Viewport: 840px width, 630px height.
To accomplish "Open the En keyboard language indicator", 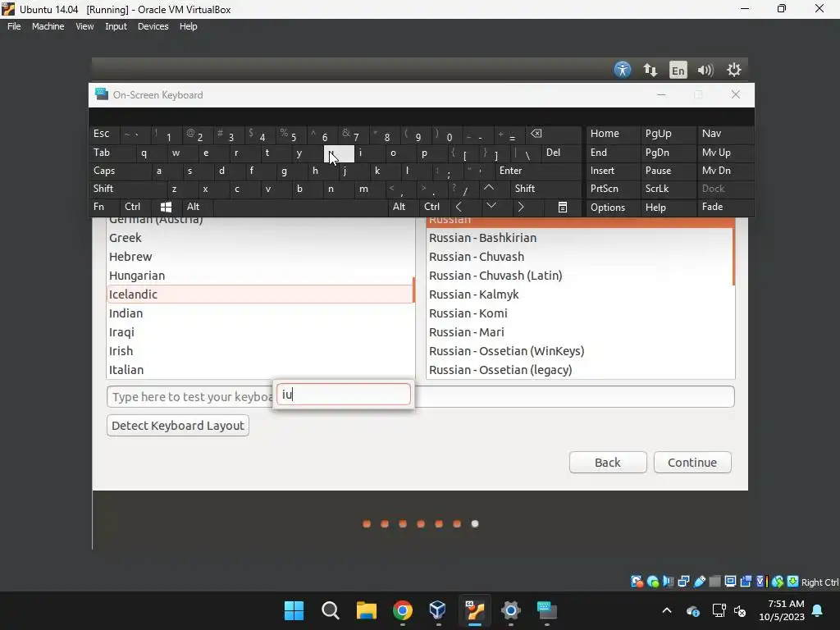I will pos(678,71).
